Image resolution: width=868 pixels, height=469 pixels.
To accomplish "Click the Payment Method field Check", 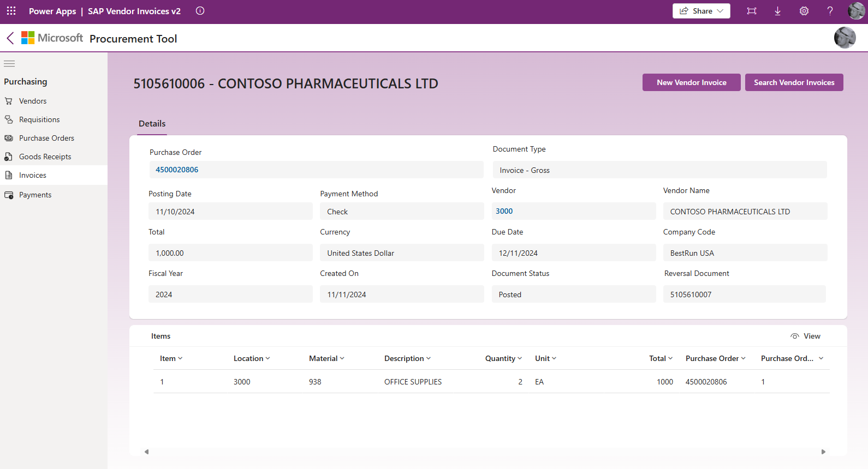I will pyautogui.click(x=402, y=211).
